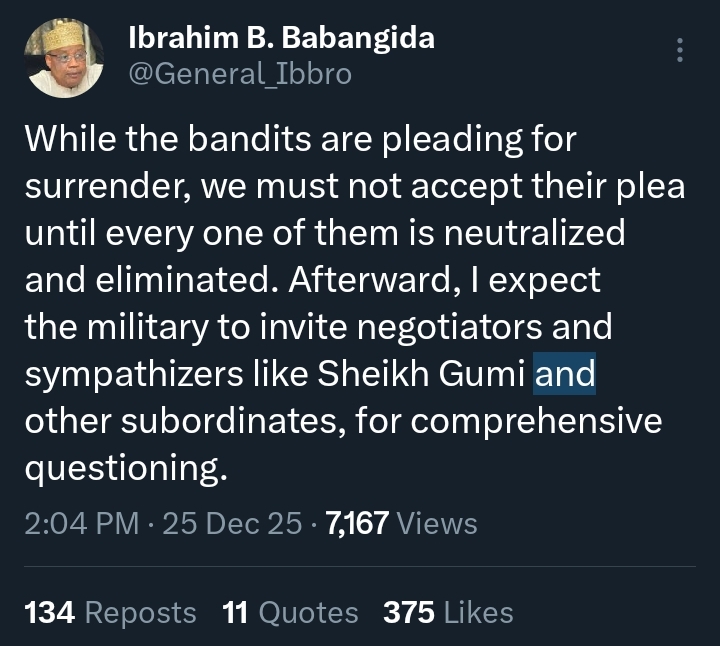Click the profile avatar photo
720x646 pixels.
[65, 58]
